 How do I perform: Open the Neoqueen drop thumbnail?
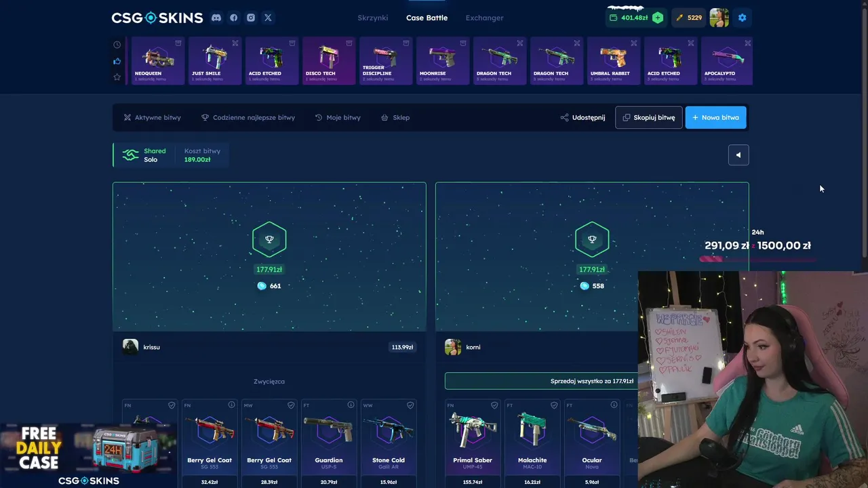coord(157,60)
